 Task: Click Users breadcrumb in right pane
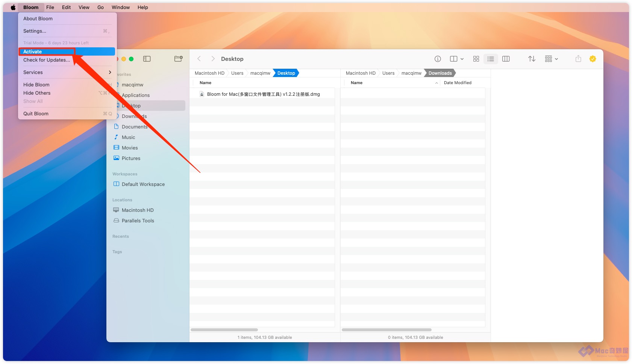[x=388, y=73]
